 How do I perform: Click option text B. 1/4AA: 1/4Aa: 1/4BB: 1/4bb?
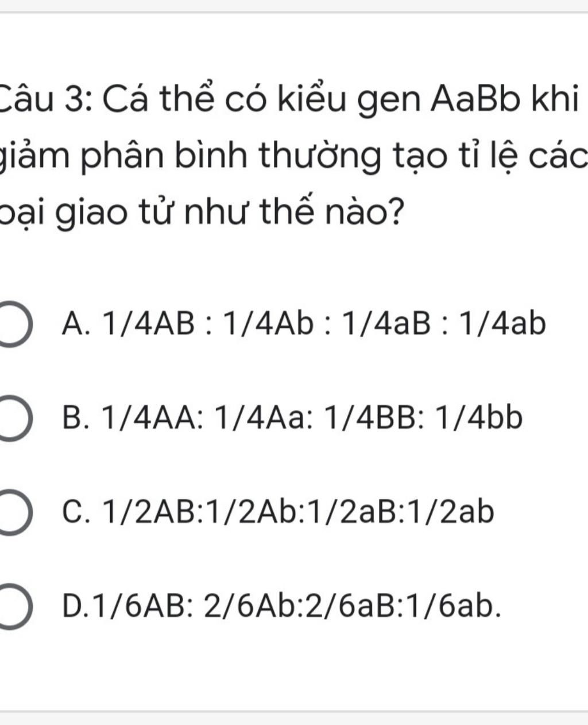(x=293, y=418)
